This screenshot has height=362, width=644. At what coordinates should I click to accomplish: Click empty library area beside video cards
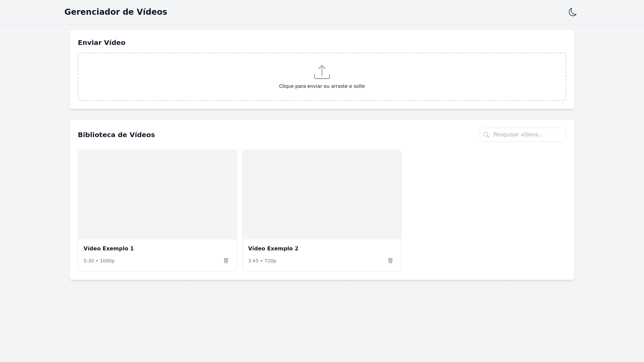[x=486, y=210]
